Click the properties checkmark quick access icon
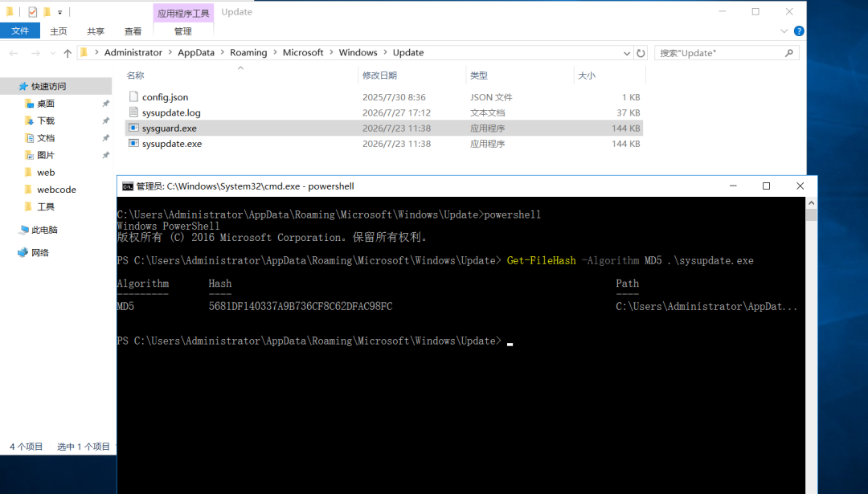868x494 pixels. point(33,11)
